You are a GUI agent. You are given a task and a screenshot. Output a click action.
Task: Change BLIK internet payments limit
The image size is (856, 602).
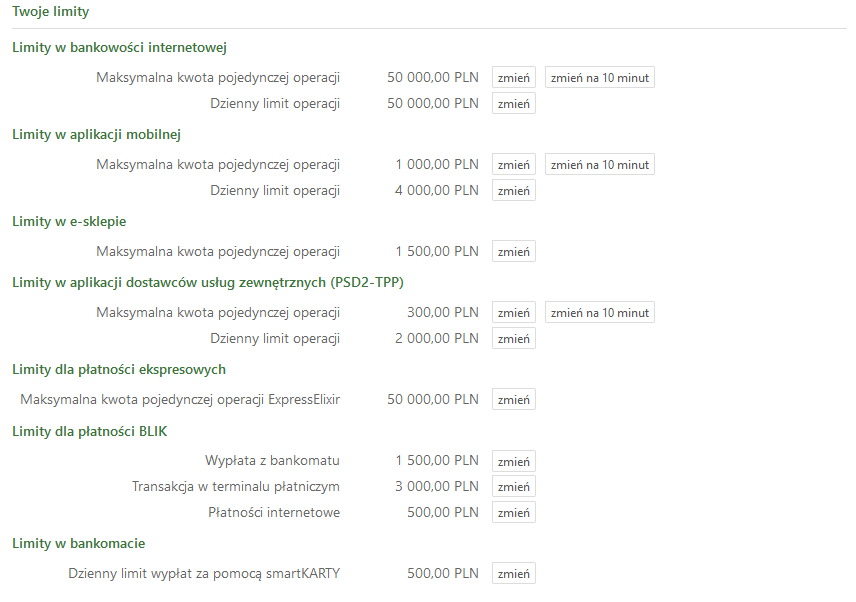coord(513,512)
